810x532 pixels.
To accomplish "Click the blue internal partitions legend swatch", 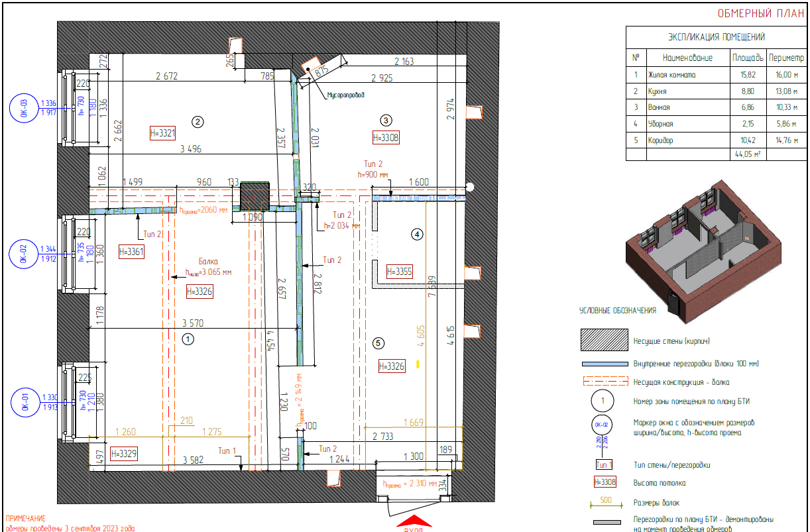I will coord(603,364).
